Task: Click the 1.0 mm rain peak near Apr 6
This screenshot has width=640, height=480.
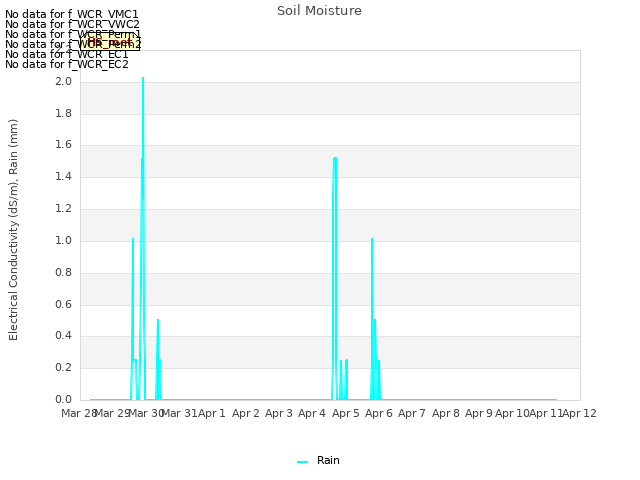Action: pos(372,240)
